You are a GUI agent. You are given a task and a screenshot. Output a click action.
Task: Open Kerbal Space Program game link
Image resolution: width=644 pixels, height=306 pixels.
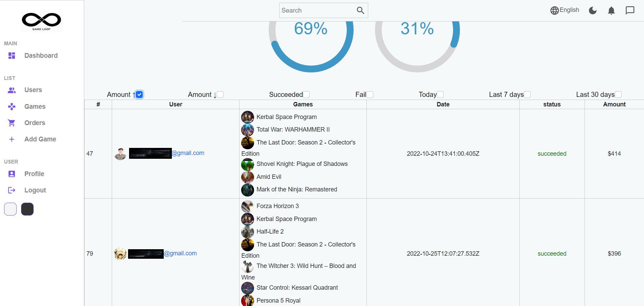click(x=286, y=117)
